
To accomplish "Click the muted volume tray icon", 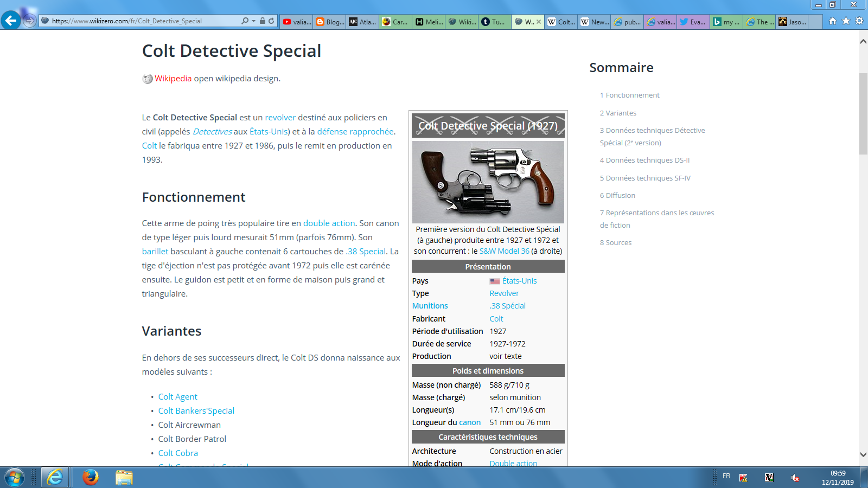I will point(795,478).
